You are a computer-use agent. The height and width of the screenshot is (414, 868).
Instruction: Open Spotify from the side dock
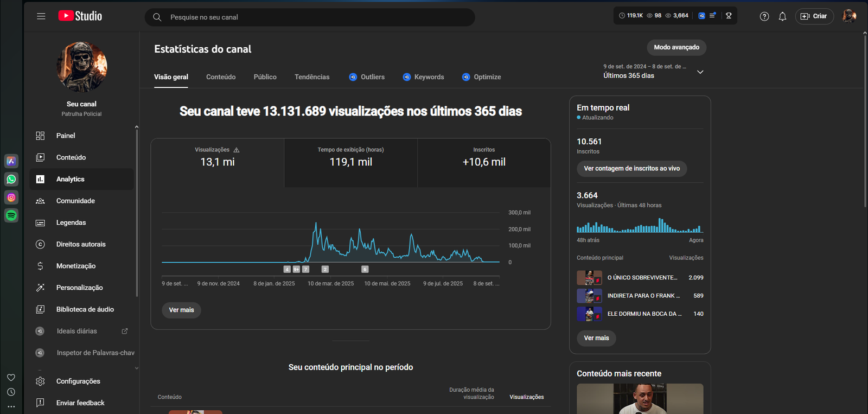pos(11,215)
